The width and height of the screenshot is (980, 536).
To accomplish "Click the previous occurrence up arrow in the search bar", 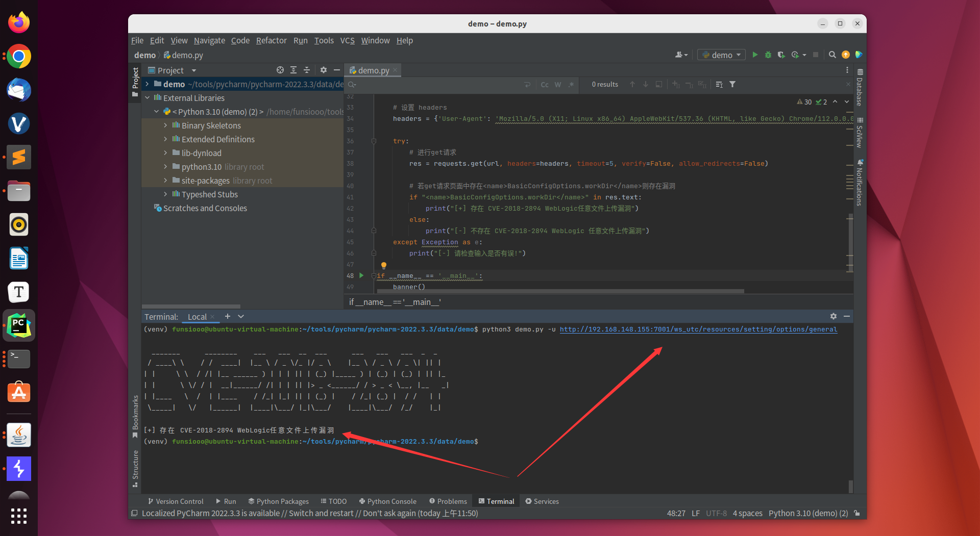I will (632, 84).
